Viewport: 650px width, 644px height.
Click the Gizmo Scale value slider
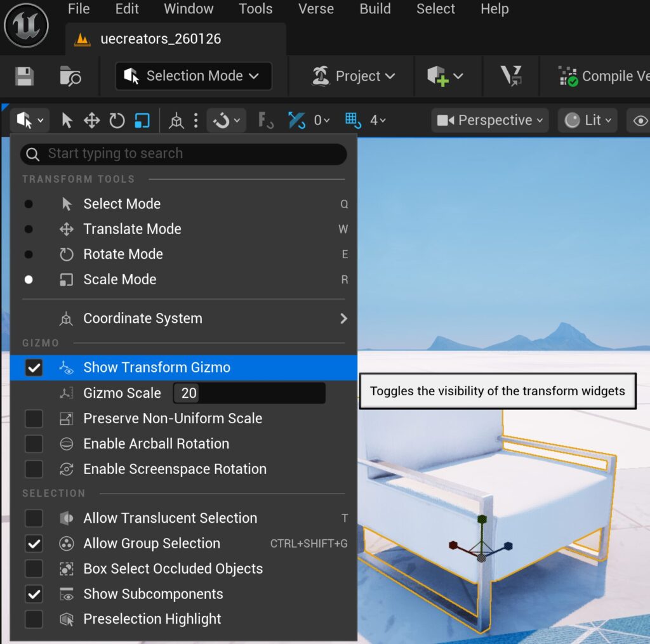[249, 393]
